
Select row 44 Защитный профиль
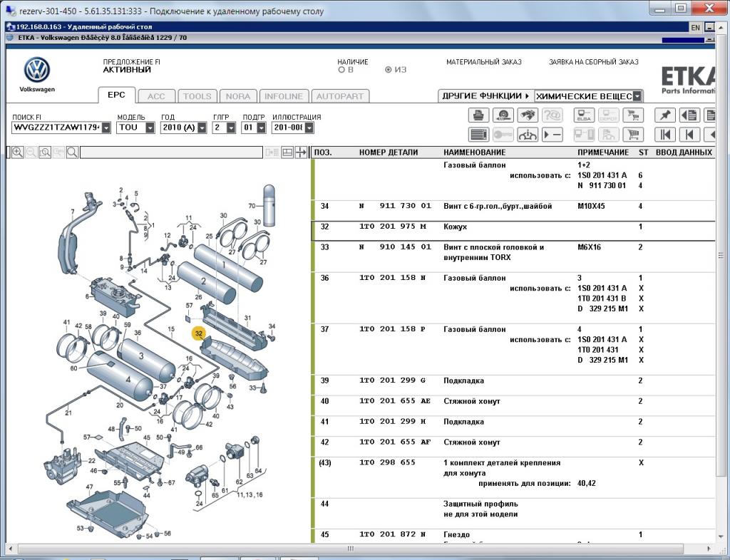pos(513,514)
